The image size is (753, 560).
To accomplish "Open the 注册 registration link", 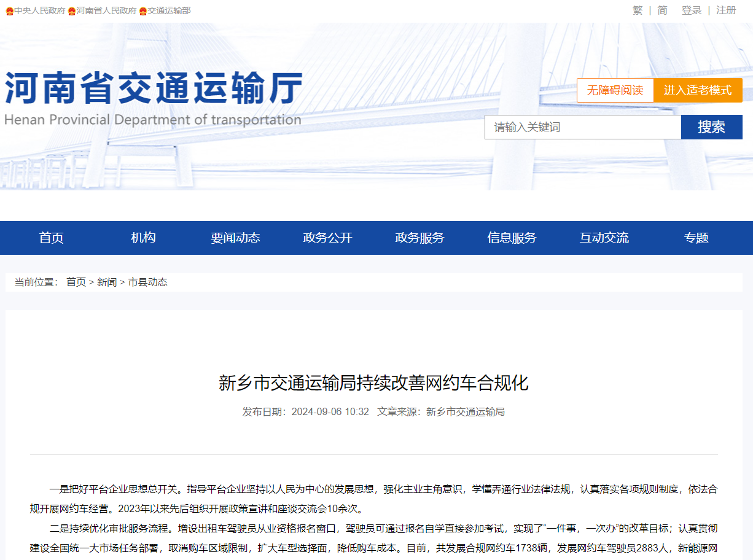I will coord(726,10).
